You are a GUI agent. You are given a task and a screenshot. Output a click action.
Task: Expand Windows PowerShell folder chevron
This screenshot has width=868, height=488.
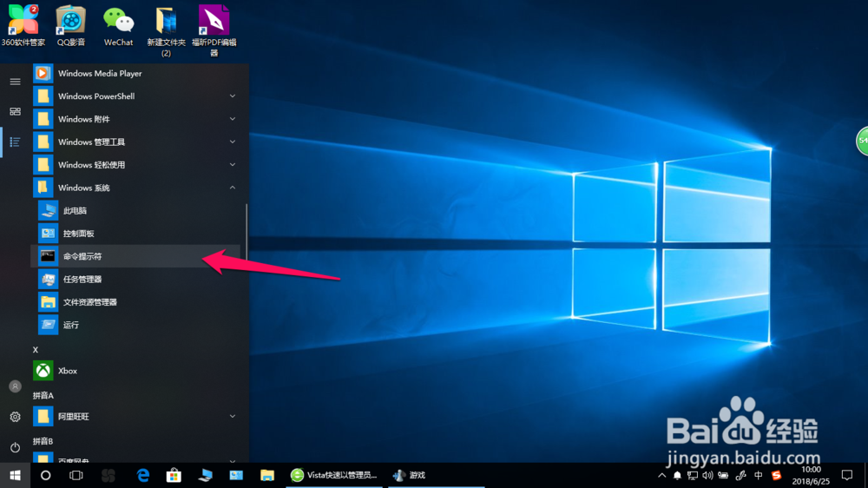tap(233, 96)
